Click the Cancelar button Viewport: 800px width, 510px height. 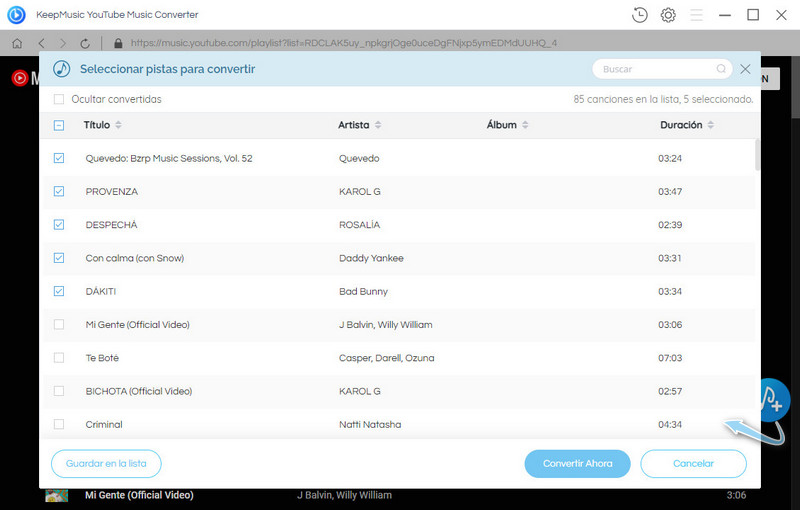coord(693,464)
